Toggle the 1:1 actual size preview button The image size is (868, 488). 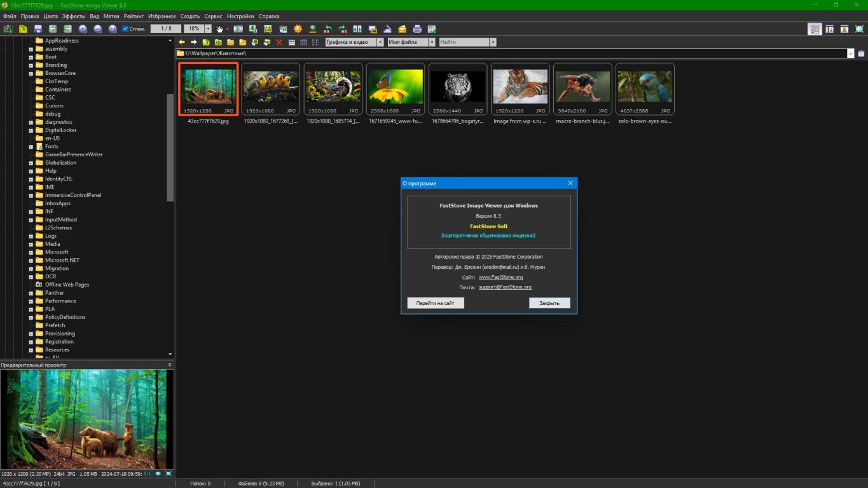point(148,474)
